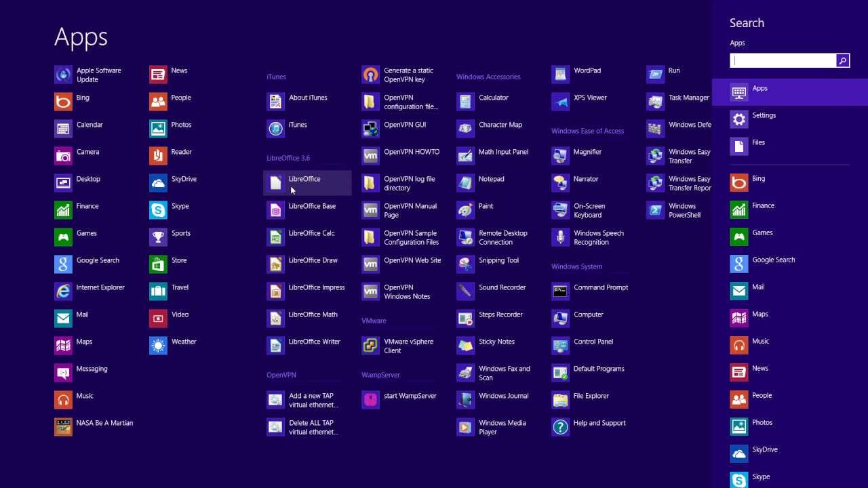Click the Windows Accessories group header
This screenshot has height=488, width=868.
pyautogui.click(x=488, y=77)
